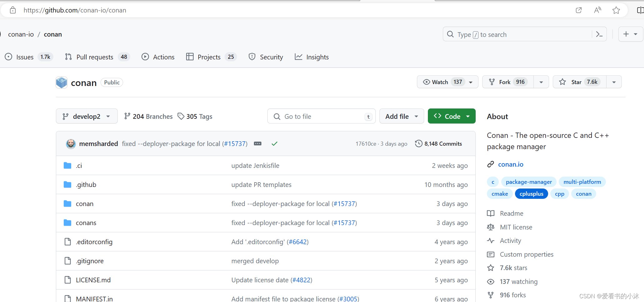This screenshot has width=644, height=302.
Task: Open the Insights tab
Action: click(312, 57)
